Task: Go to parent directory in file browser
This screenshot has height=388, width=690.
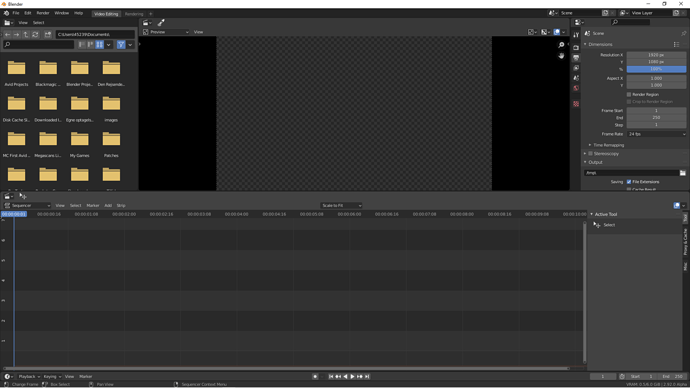Action: (26, 34)
